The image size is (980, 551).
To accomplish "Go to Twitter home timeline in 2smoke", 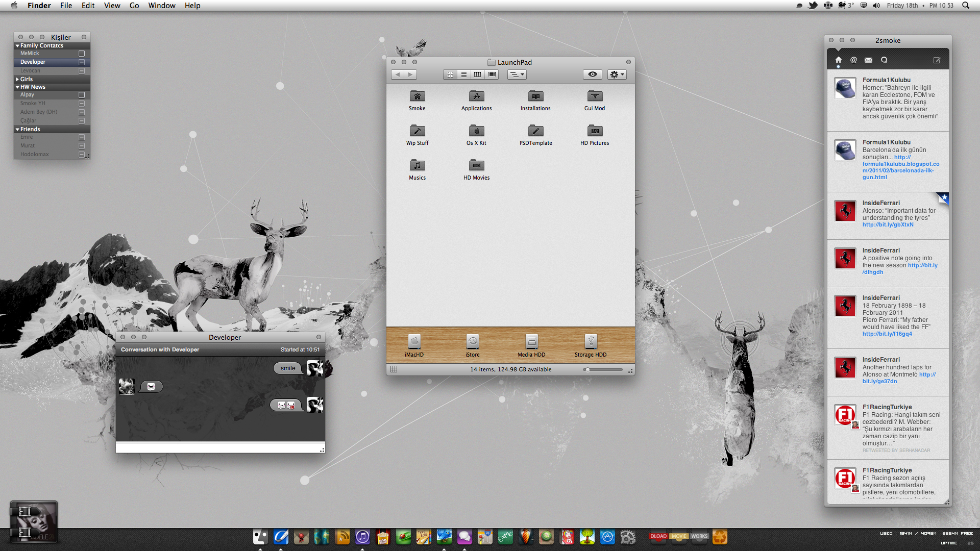I will point(838,60).
